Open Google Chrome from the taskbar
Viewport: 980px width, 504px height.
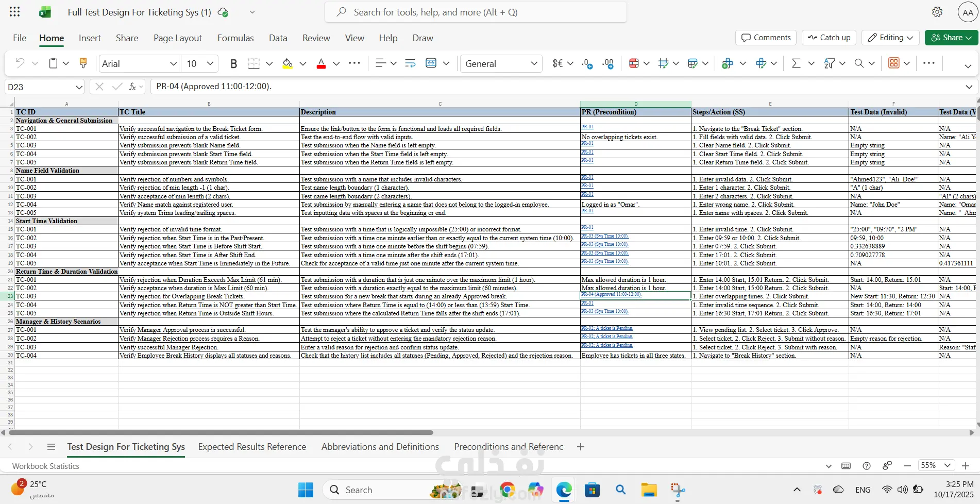507,490
